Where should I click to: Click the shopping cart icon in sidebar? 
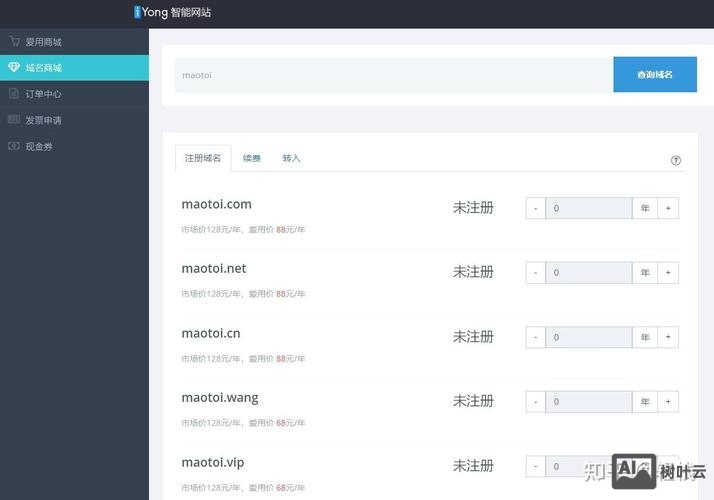click(14, 42)
